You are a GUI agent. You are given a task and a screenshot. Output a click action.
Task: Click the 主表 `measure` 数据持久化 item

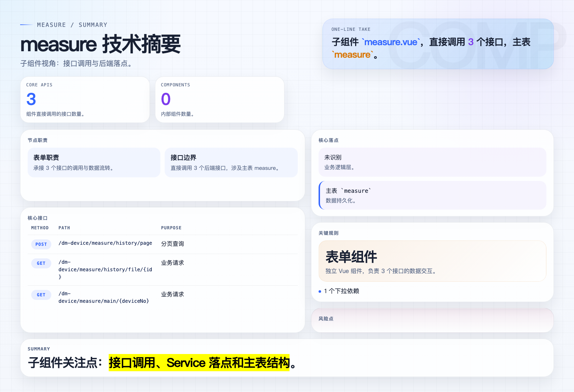[432, 195]
